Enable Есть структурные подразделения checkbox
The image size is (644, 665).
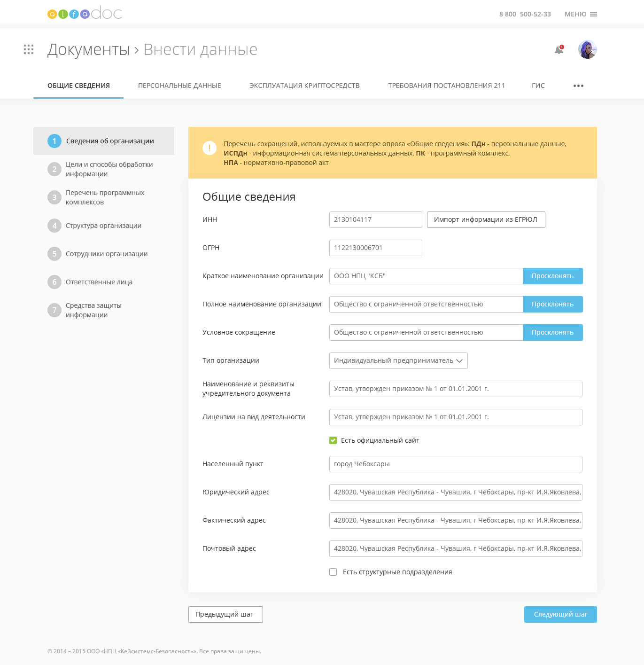pos(333,572)
